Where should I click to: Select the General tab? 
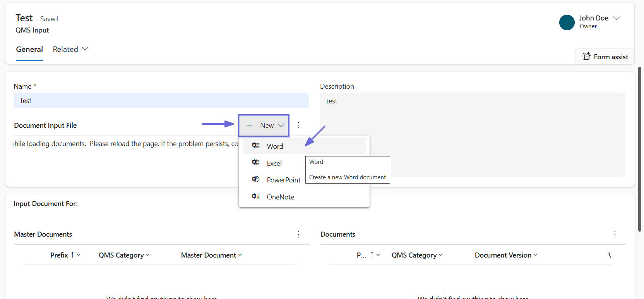click(x=29, y=50)
